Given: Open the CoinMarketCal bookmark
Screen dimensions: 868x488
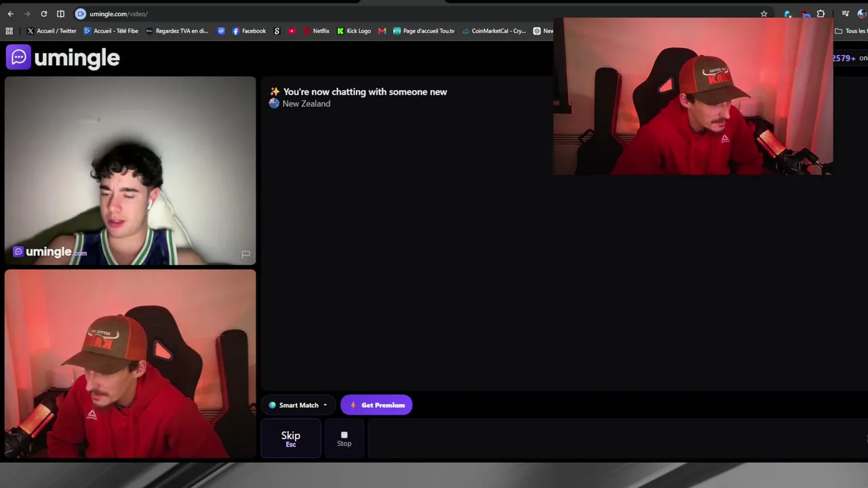Looking at the screenshot, I should [494, 30].
